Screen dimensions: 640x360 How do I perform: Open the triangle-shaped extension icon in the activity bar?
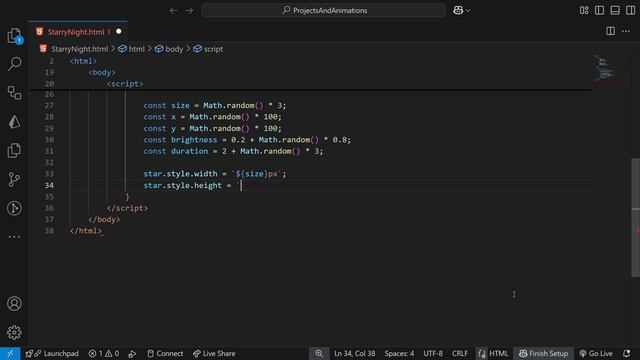click(x=14, y=121)
